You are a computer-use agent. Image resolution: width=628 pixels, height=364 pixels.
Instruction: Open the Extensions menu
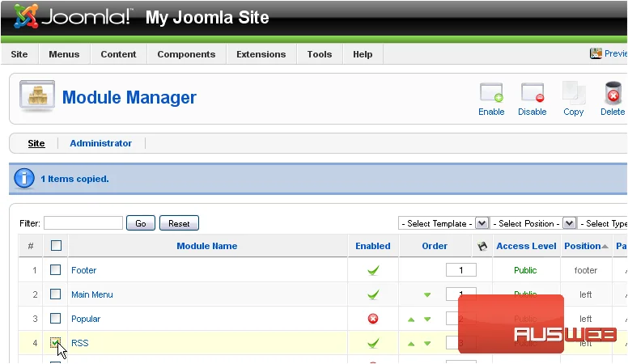(261, 54)
